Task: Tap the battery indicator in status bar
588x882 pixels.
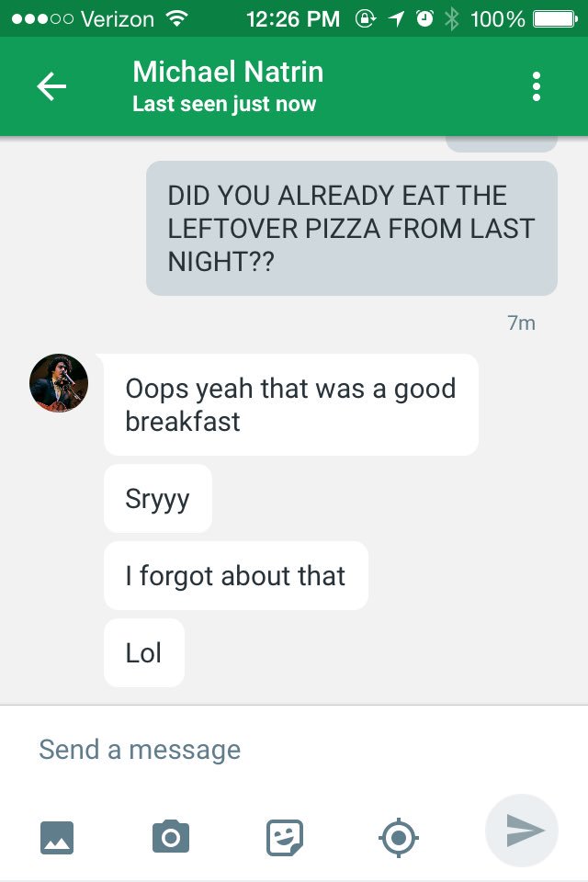Action: (555, 19)
